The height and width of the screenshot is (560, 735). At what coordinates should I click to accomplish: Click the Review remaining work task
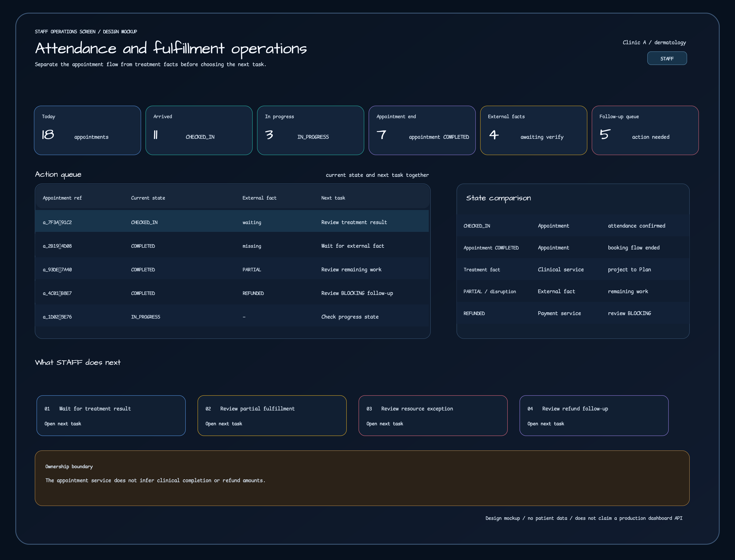351,270
